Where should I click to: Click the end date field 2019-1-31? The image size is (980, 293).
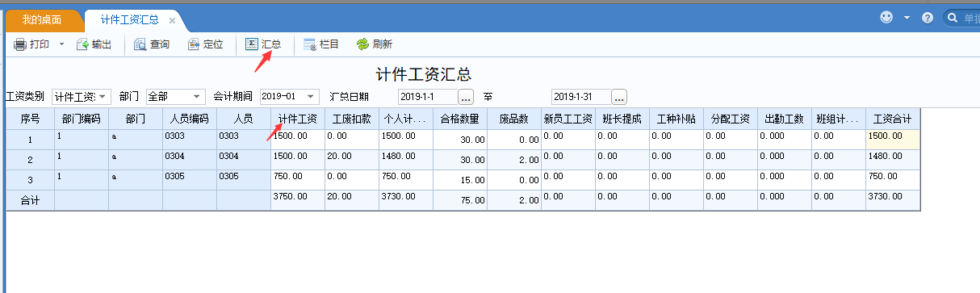(x=580, y=97)
